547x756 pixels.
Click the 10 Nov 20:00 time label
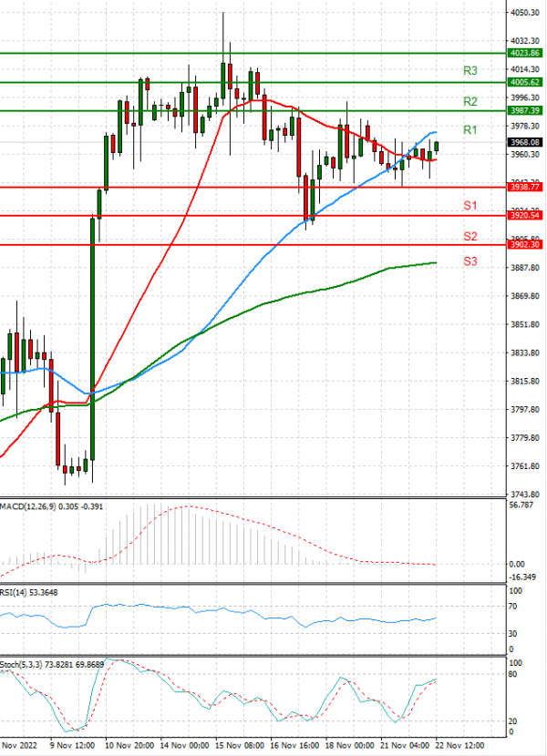pyautogui.click(x=129, y=745)
